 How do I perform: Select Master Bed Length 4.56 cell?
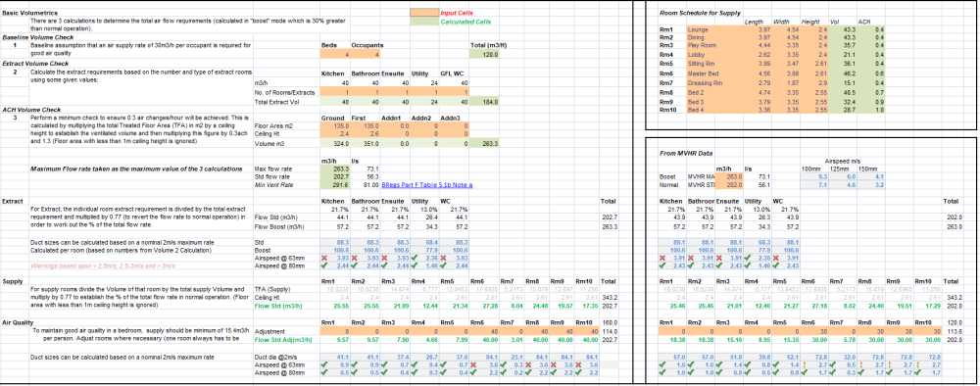tap(757, 73)
